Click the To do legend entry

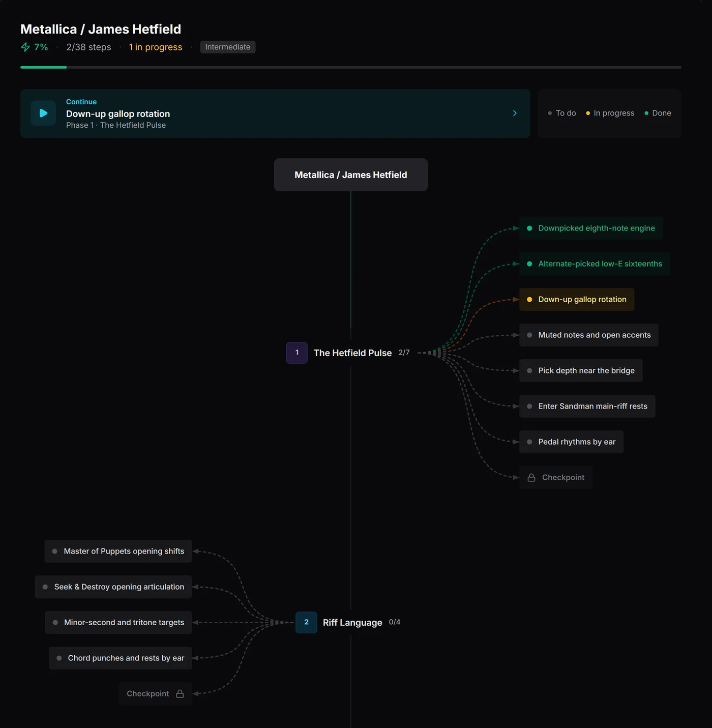[x=562, y=113]
